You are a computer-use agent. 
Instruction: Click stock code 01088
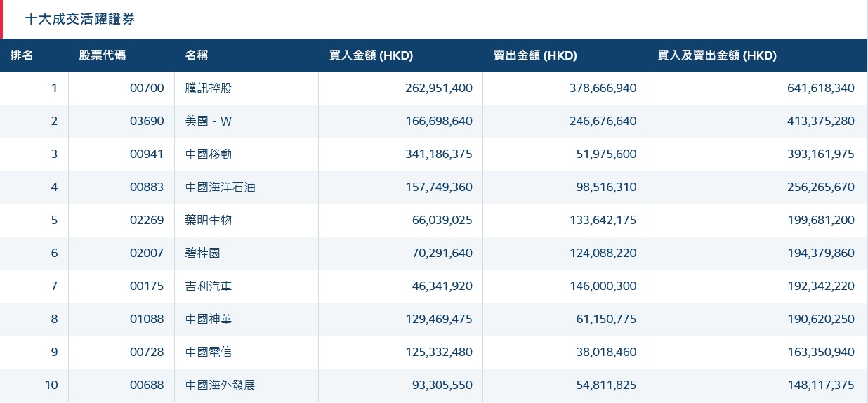147,319
